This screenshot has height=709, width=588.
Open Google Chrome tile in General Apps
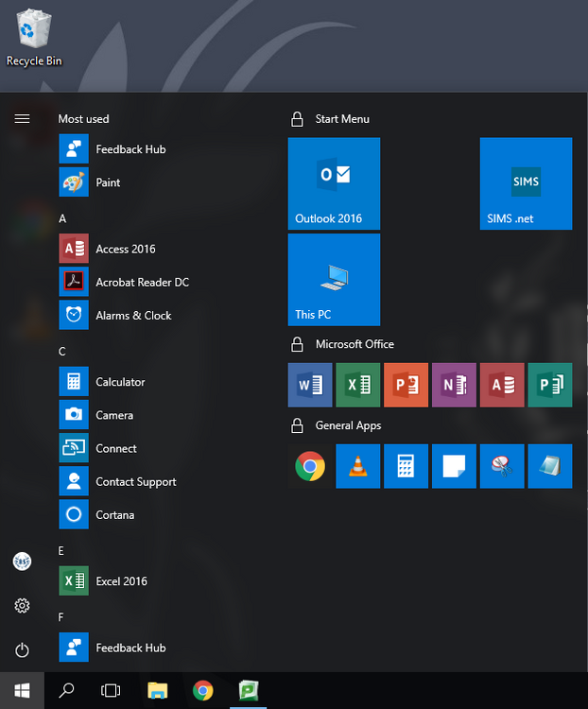pos(310,466)
